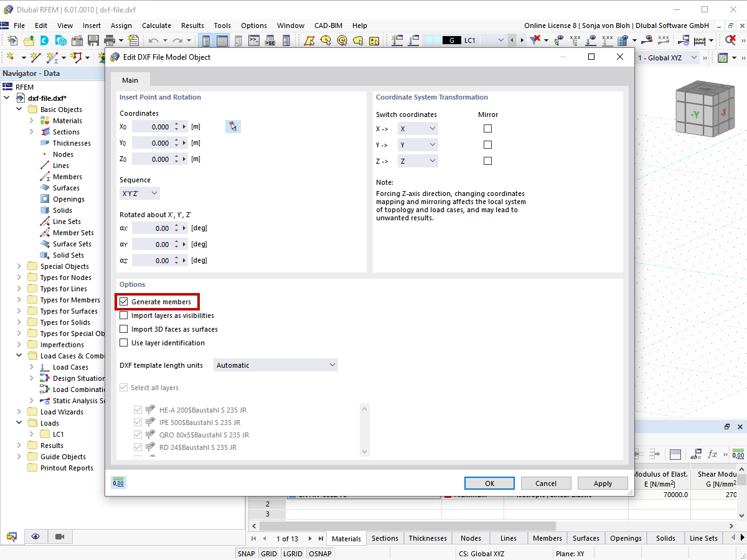Select the pick insert point tool icon
Image resolution: width=747 pixels, height=560 pixels.
coord(233,126)
